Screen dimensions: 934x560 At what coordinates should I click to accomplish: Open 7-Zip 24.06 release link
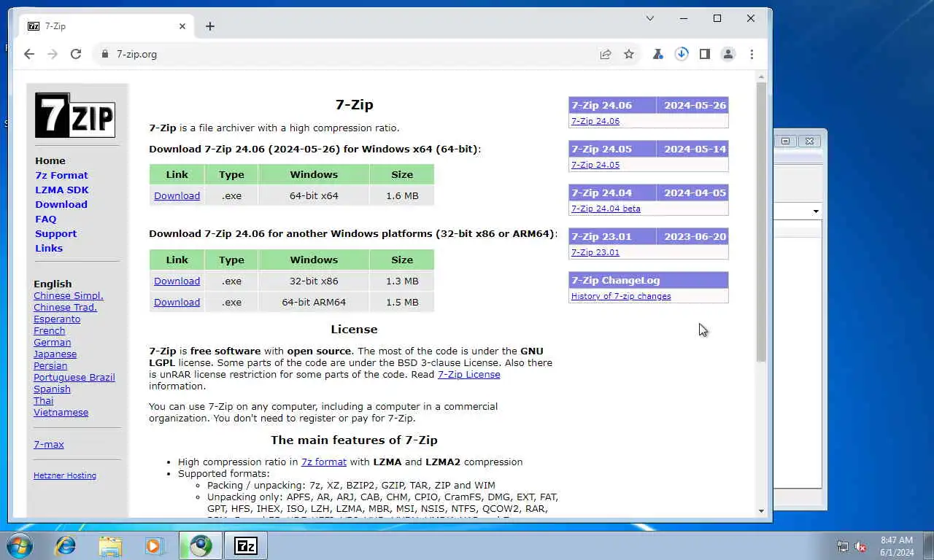coord(595,121)
